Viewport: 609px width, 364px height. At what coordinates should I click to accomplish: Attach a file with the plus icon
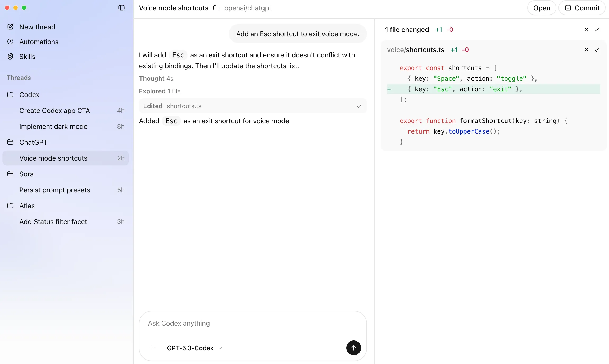tap(152, 348)
